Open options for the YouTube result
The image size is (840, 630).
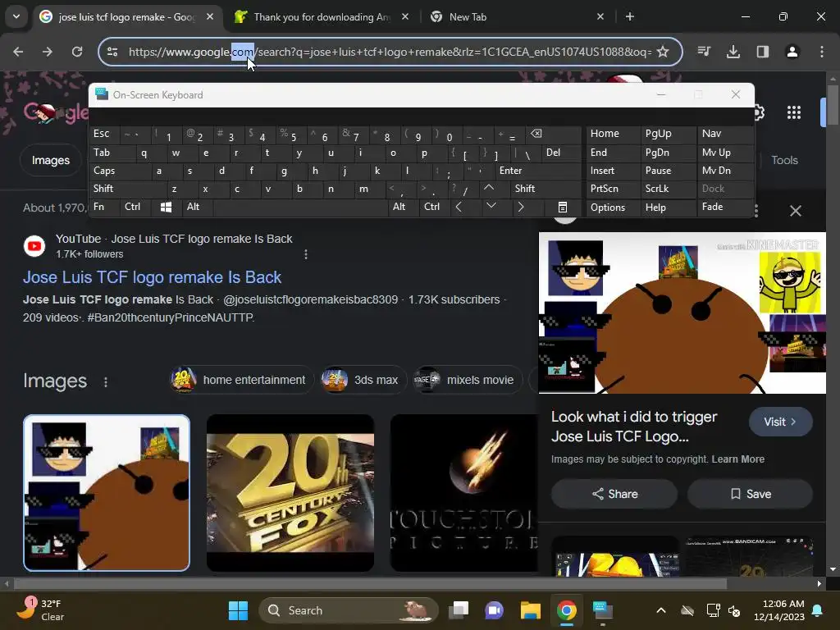(306, 254)
